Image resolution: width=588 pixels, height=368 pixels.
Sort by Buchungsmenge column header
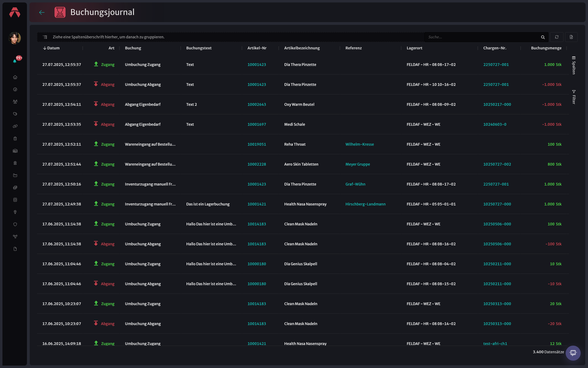(x=546, y=48)
